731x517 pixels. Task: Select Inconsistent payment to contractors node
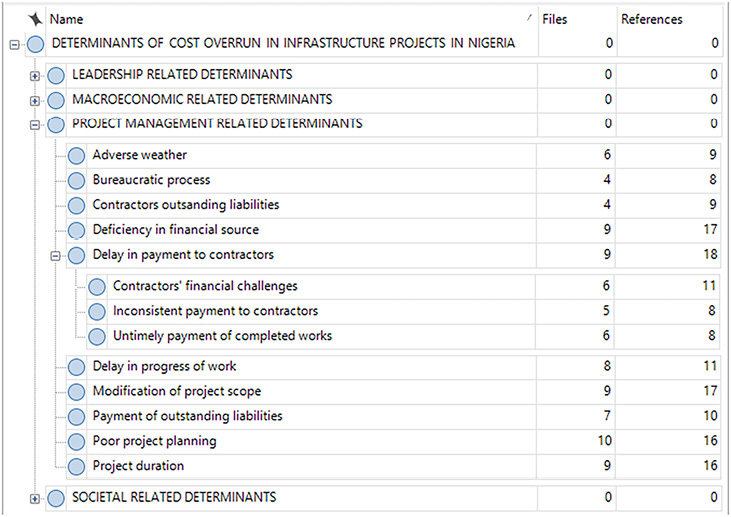215,311
